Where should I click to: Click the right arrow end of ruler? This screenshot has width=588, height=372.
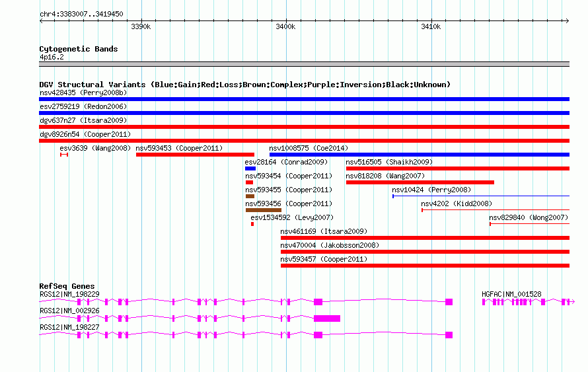[568, 20]
